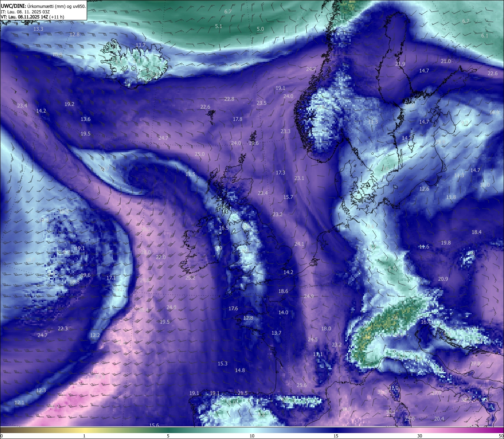Click the 23.3 value label
The height and width of the screenshot is (439, 504).
[x=285, y=132]
